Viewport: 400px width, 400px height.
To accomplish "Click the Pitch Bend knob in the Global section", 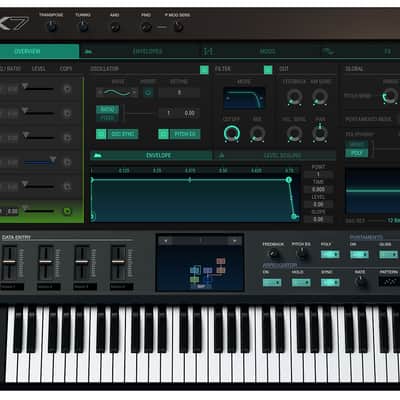I will pyautogui.click(x=390, y=97).
